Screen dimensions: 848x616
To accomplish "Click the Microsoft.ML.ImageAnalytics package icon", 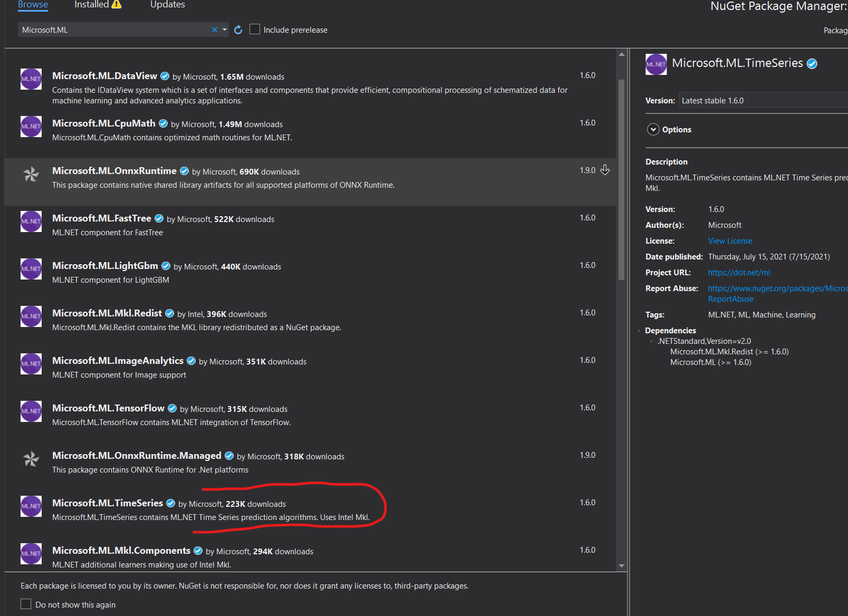I will point(31,364).
